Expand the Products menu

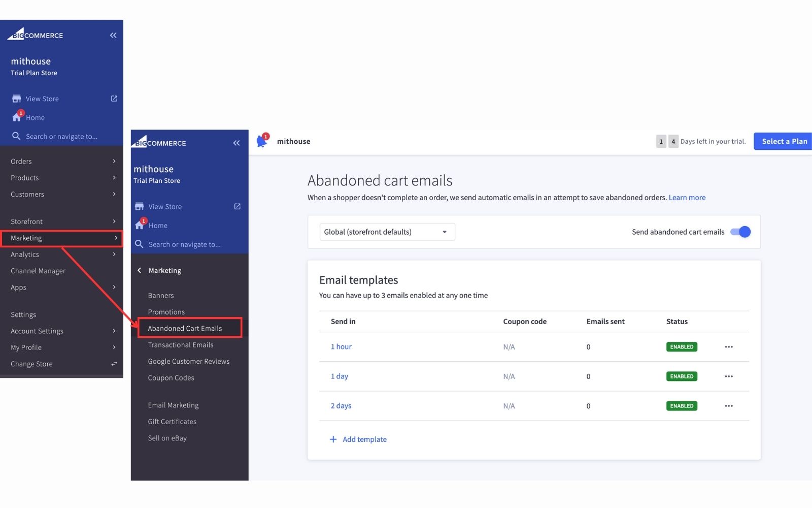point(61,178)
